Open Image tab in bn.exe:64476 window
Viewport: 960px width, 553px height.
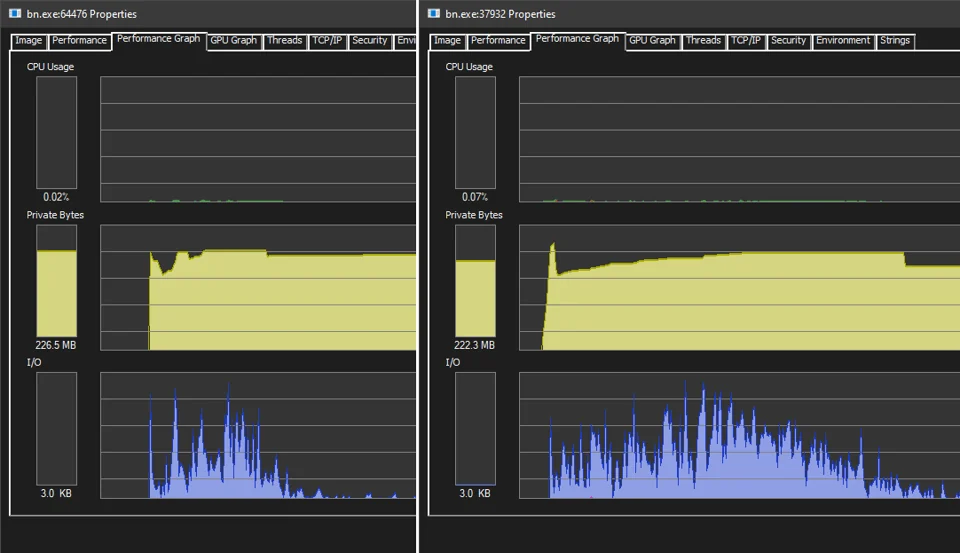pos(29,41)
